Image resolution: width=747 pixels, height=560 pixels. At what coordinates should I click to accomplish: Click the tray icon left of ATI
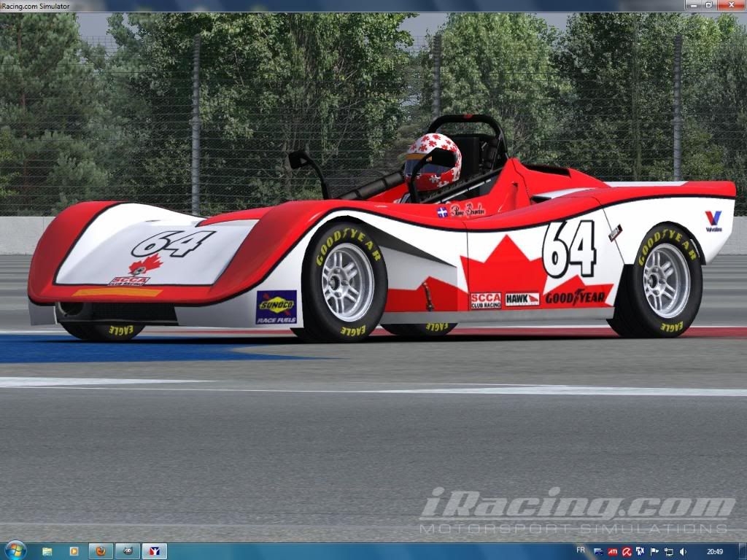(599, 551)
